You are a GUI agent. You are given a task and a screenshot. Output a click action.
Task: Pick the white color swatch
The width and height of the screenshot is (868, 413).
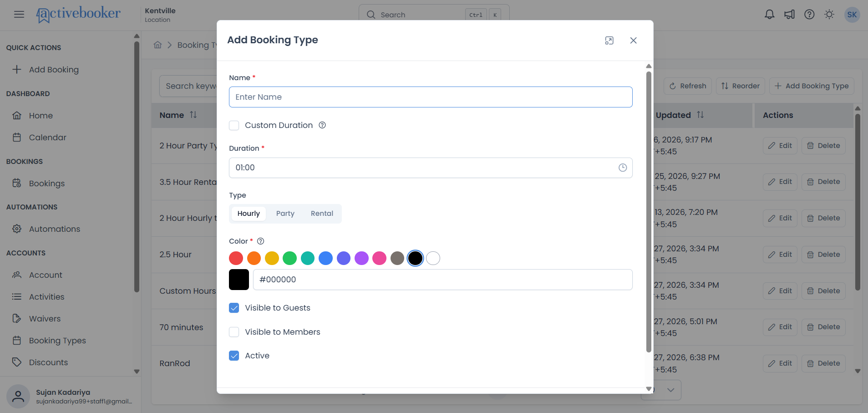[433, 258]
